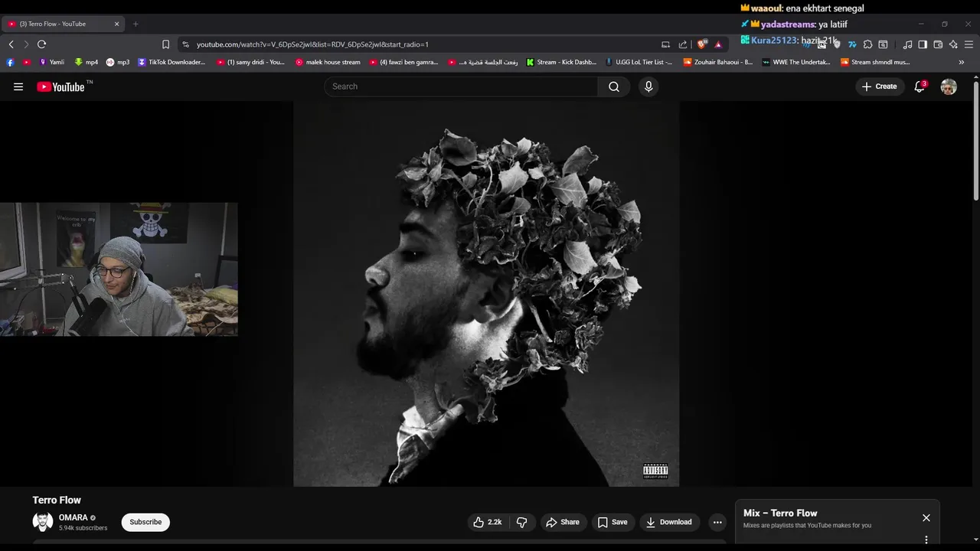Close the Mix – Terro Flow panel

click(926, 518)
